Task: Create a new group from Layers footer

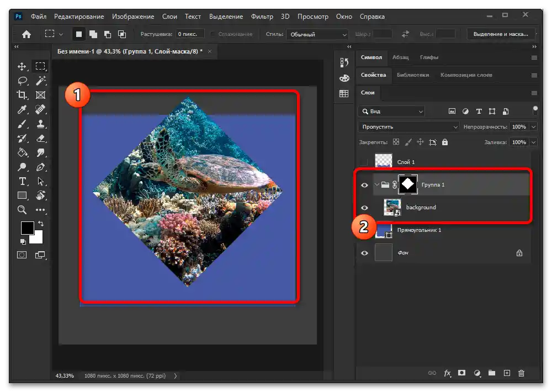Action: pyautogui.click(x=492, y=373)
